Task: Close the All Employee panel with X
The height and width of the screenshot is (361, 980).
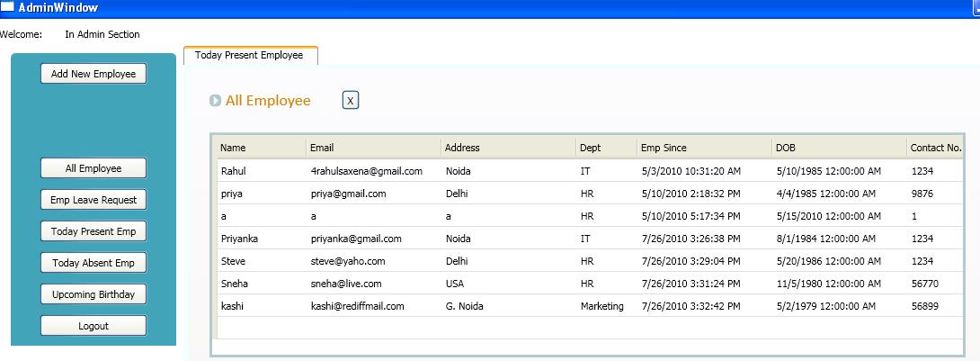Action: coord(351,100)
